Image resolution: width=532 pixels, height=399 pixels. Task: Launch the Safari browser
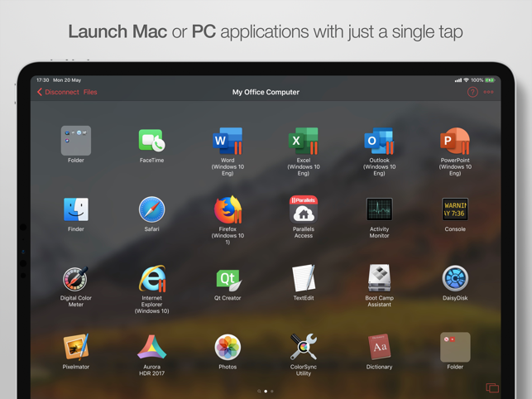pyautogui.click(x=151, y=209)
